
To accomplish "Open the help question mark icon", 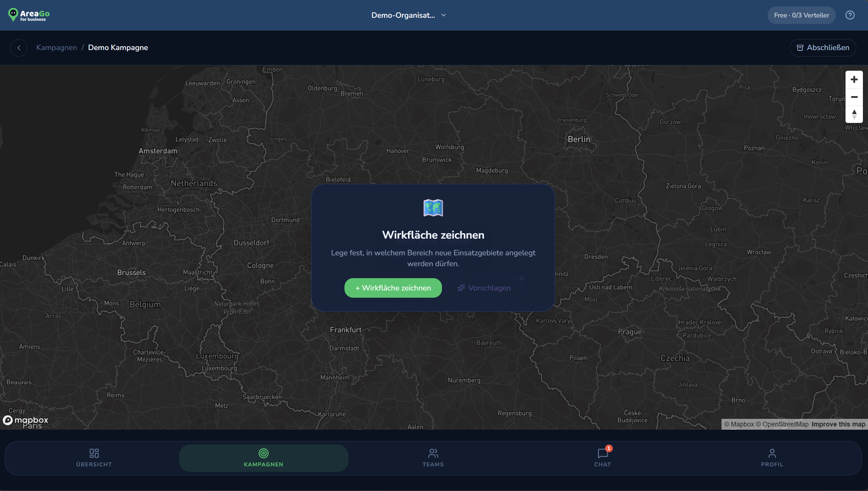I will tap(850, 15).
